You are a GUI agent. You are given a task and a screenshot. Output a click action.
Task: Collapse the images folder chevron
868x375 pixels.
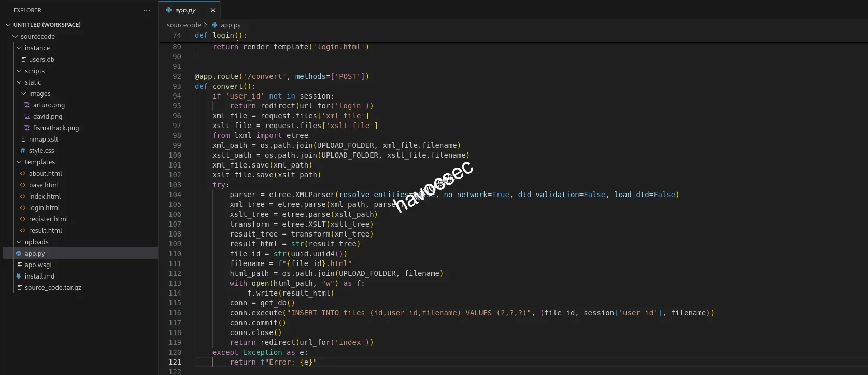23,94
